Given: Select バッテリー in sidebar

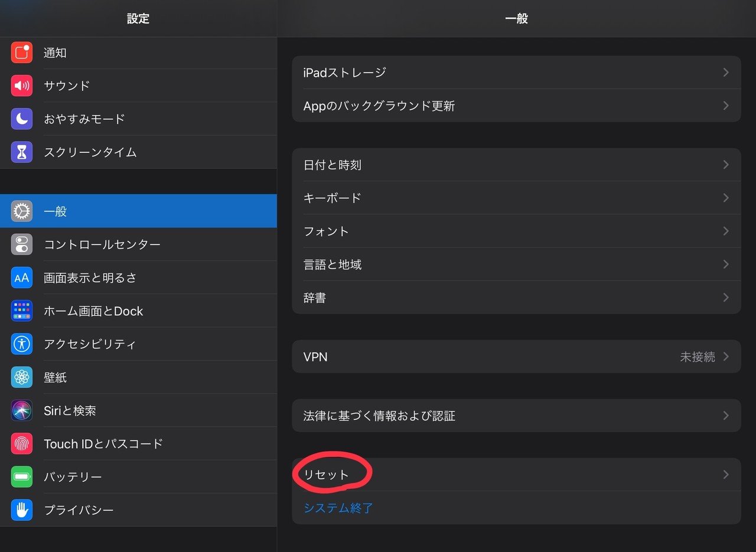Looking at the screenshot, I should point(138,476).
